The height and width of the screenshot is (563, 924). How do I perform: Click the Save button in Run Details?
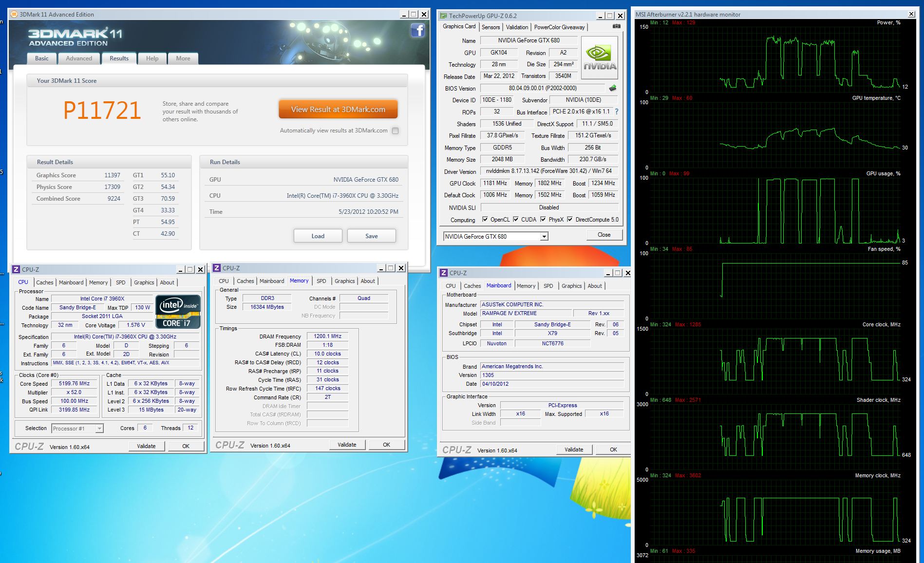(x=372, y=236)
